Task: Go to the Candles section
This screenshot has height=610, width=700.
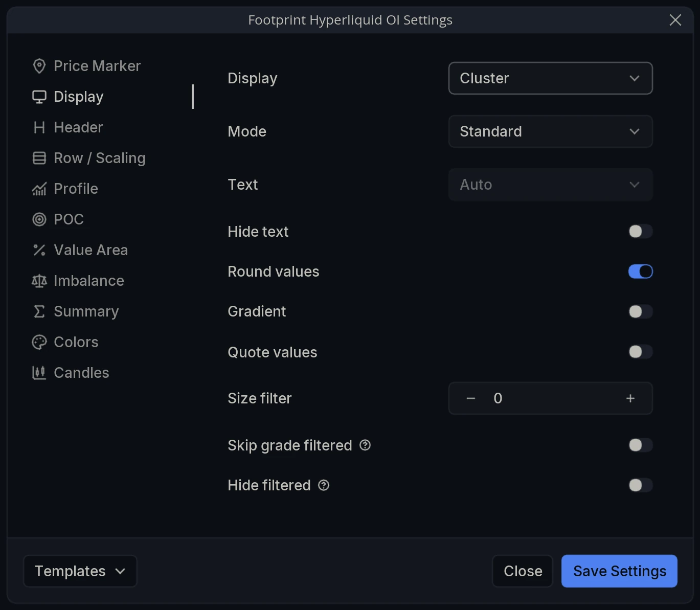Action: click(81, 373)
